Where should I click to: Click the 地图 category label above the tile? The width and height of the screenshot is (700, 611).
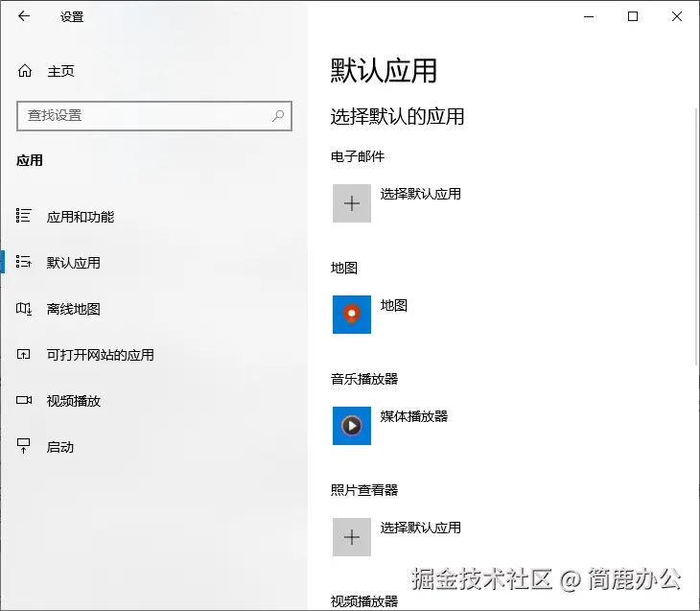[344, 268]
